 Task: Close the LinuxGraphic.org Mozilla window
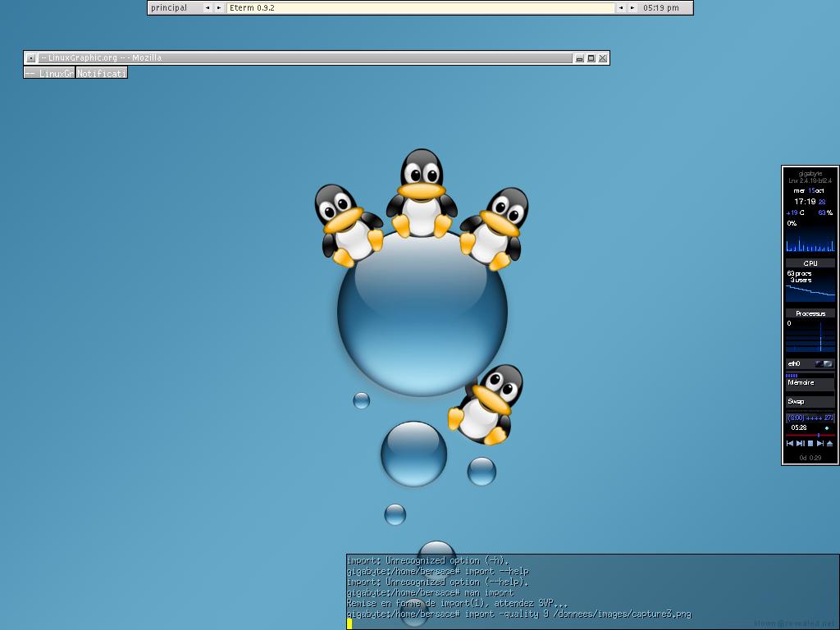tap(603, 58)
